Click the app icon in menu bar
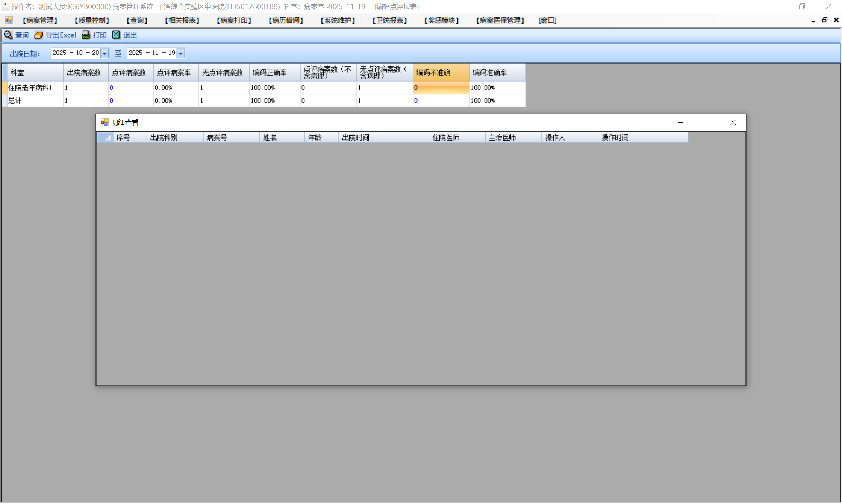Screen dimensions: 842x504 pyautogui.click(x=9, y=20)
